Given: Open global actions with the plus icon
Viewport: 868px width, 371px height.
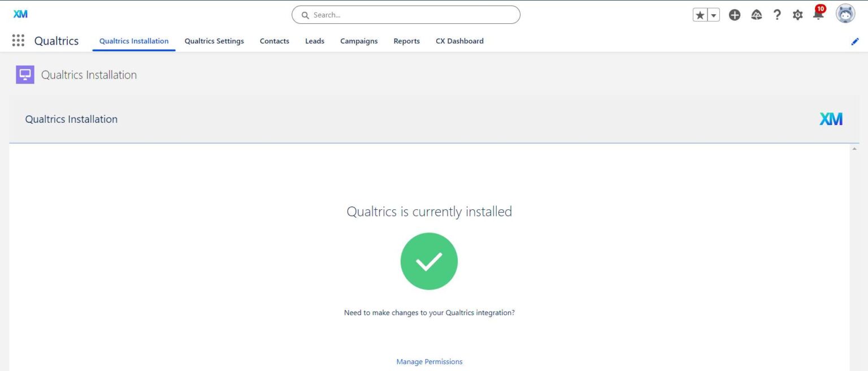Looking at the screenshot, I should pyautogui.click(x=735, y=15).
